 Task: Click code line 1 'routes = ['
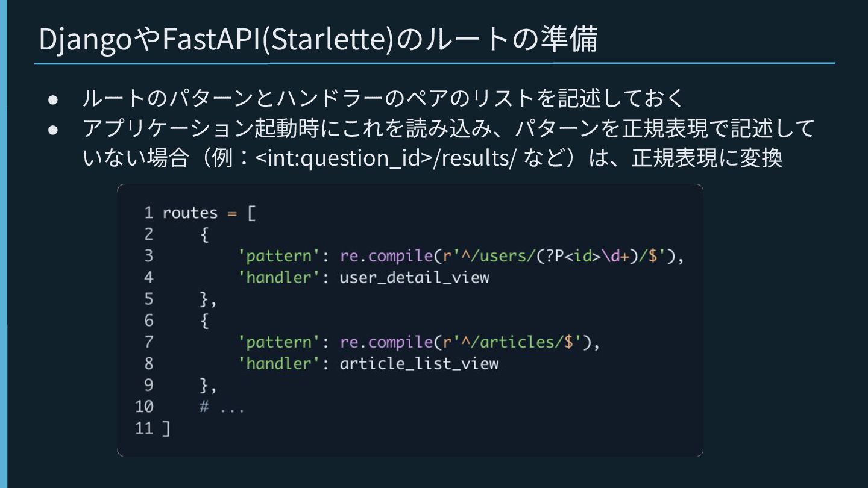pos(209,213)
